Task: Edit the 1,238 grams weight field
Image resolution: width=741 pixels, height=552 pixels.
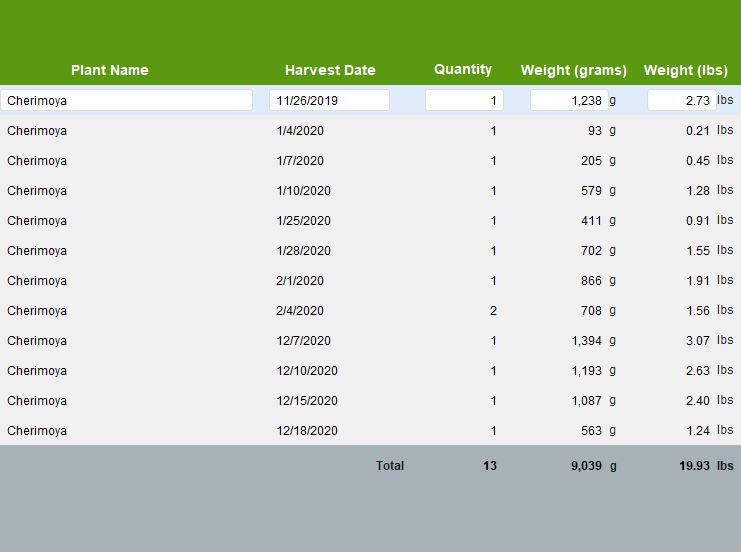Action: pos(569,100)
